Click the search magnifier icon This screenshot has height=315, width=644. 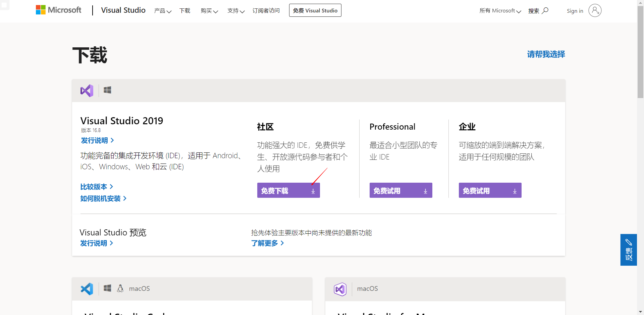545,10
